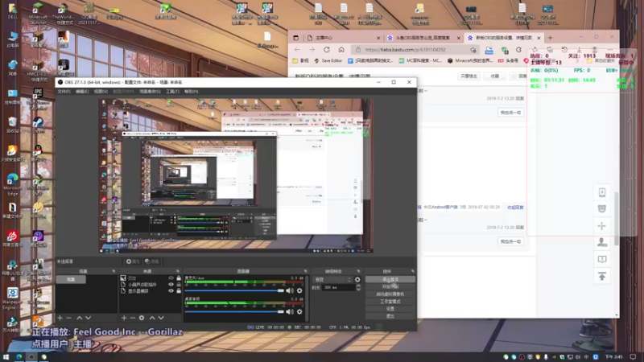Viewport: 644px width, 362px height.
Task: Open the Save Editor bookmark
Action: click(328, 60)
